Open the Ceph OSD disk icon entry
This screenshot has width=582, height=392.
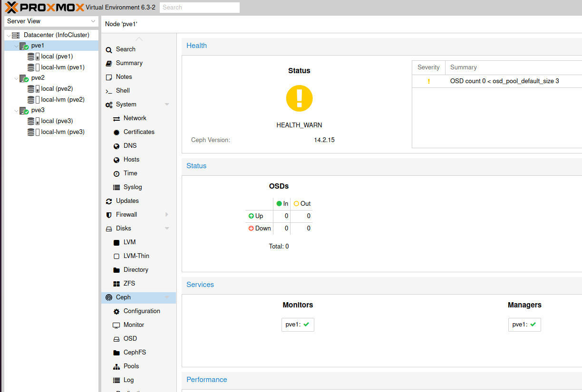(x=116, y=339)
